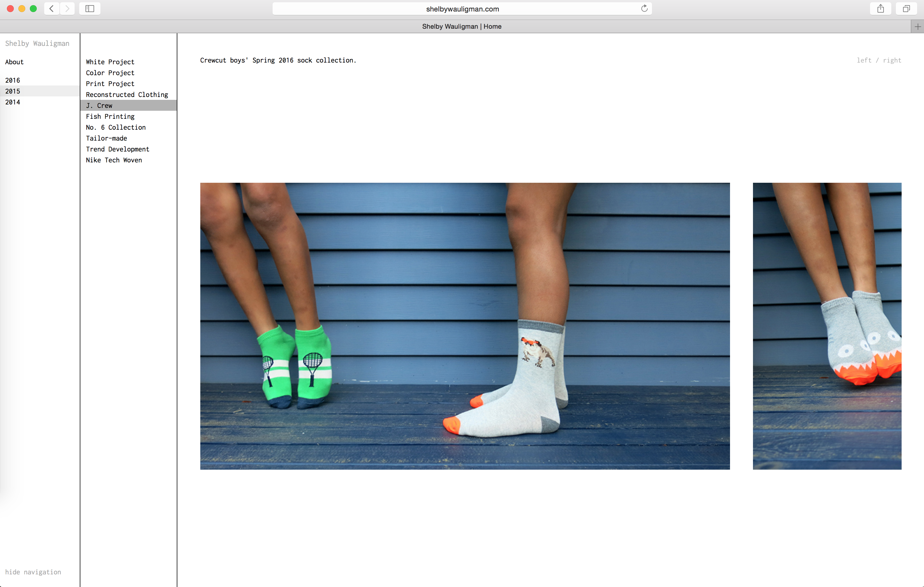Reload the page with the refresh icon
This screenshot has height=587, width=924.
pos(644,8)
